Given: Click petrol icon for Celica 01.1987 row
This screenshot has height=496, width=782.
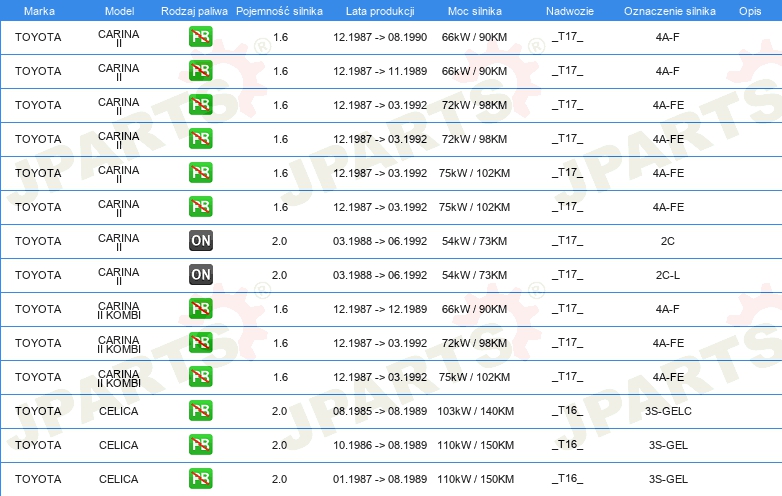Looking at the screenshot, I should click(200, 478).
